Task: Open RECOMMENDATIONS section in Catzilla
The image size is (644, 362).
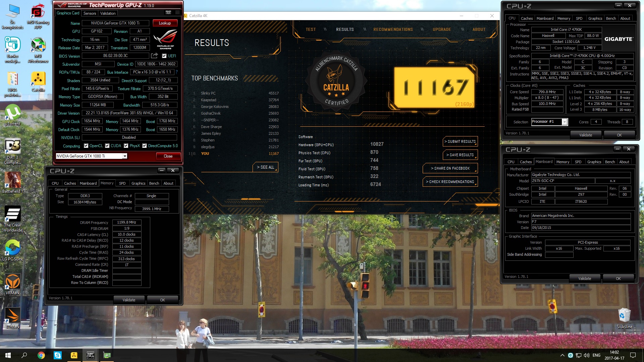Action: [393, 29]
